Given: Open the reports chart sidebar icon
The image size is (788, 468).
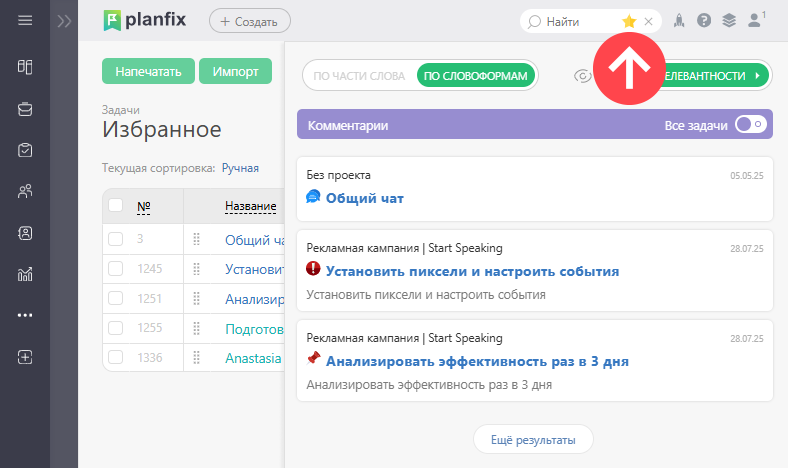Looking at the screenshot, I should (25, 274).
